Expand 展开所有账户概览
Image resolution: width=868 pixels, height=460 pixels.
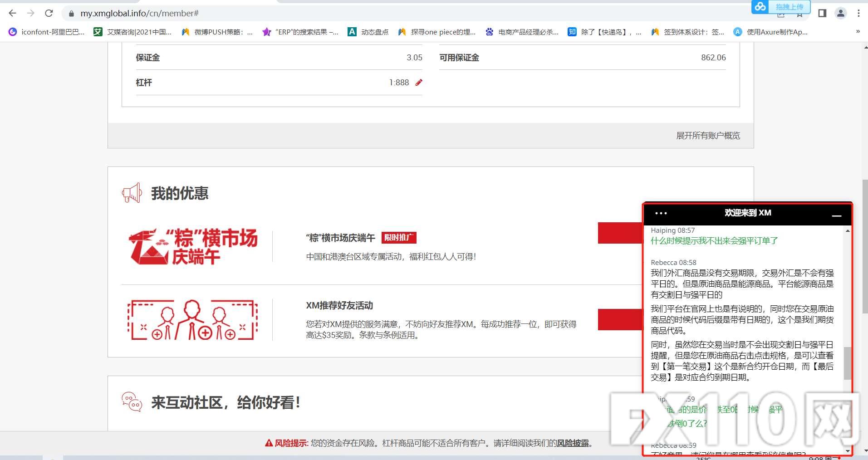[x=708, y=136]
